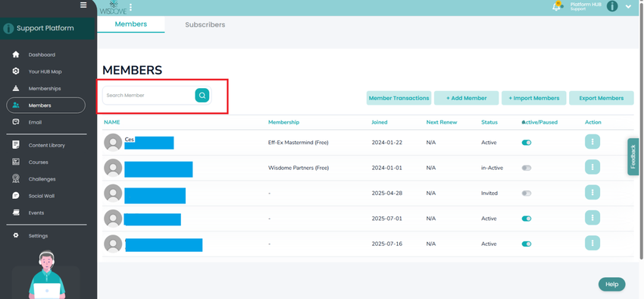644x299 pixels.
Task: Open Dashboard home icon in sidebar
Action: click(16, 55)
